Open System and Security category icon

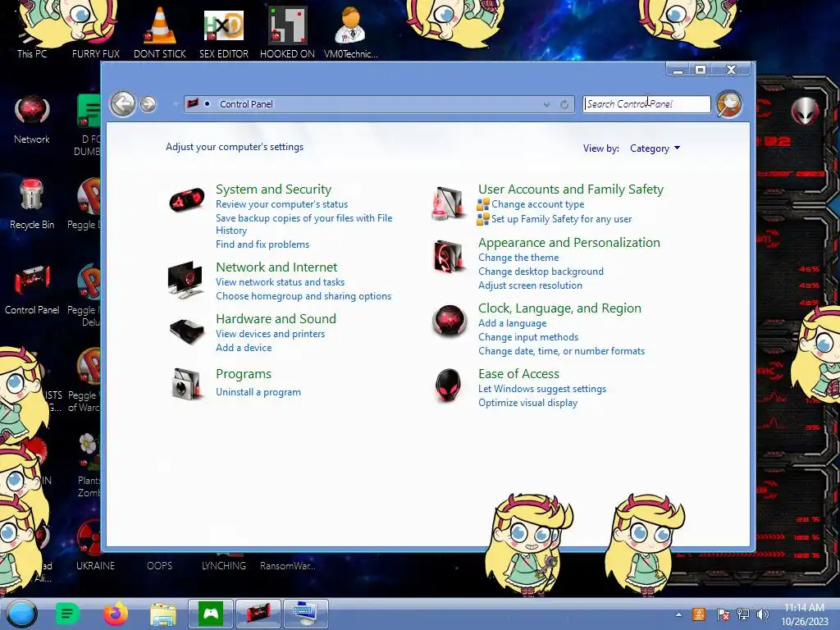pyautogui.click(x=186, y=199)
